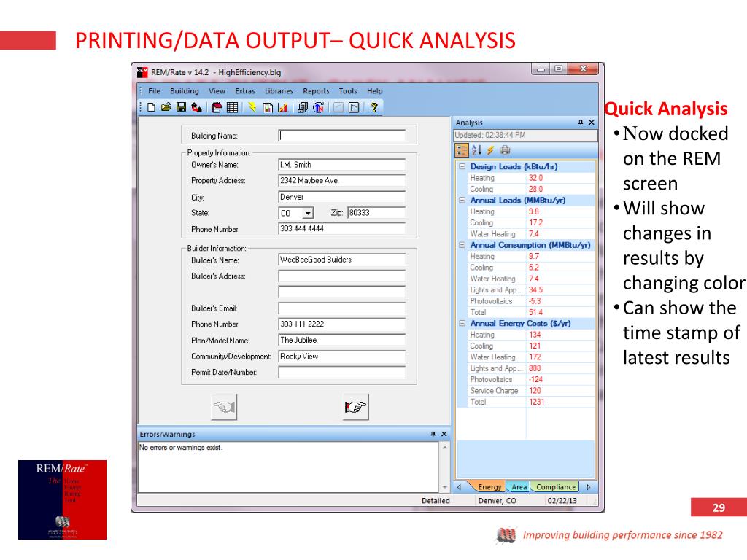This screenshot has height=560, width=747.
Task: Open the Tools menu
Action: pos(348,91)
